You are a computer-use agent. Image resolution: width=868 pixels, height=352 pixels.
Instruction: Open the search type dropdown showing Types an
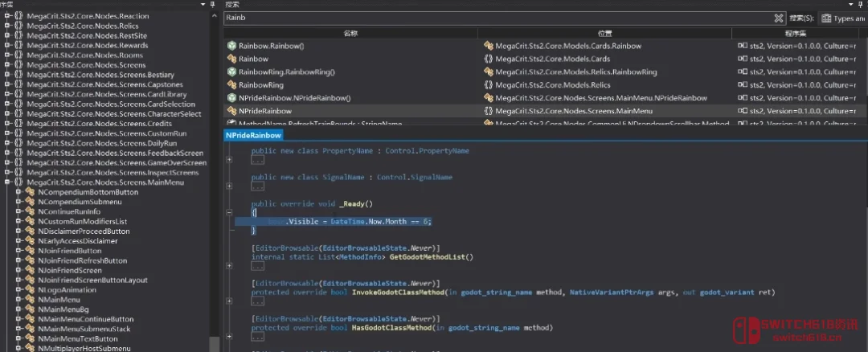[843, 18]
